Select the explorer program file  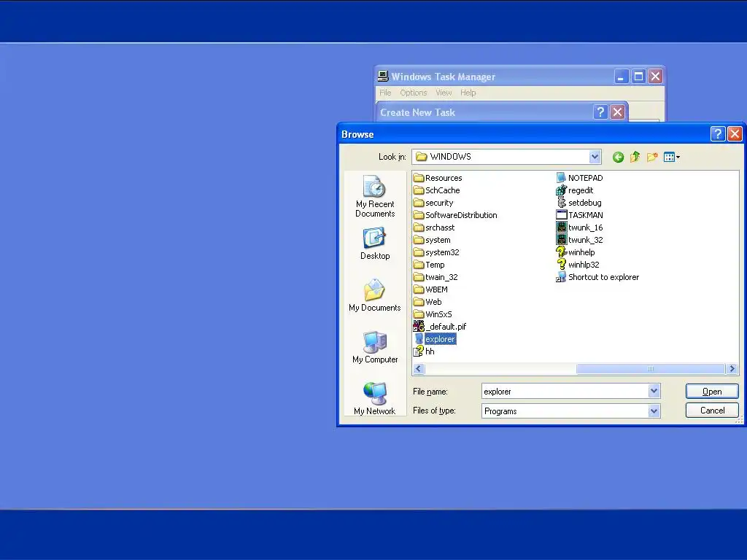[435, 338]
